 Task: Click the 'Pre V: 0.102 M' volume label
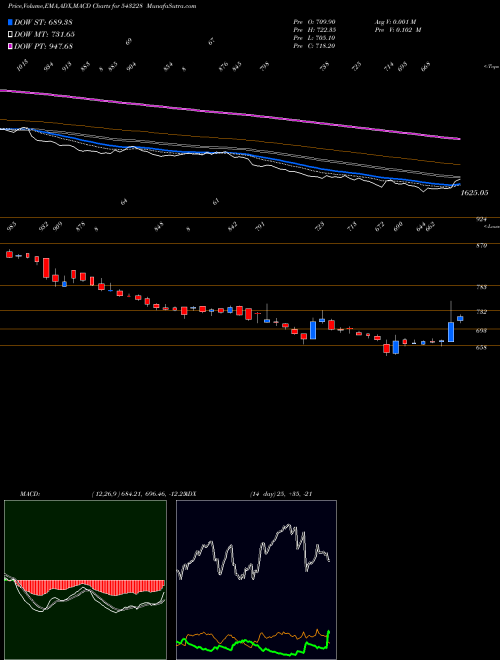(398, 30)
